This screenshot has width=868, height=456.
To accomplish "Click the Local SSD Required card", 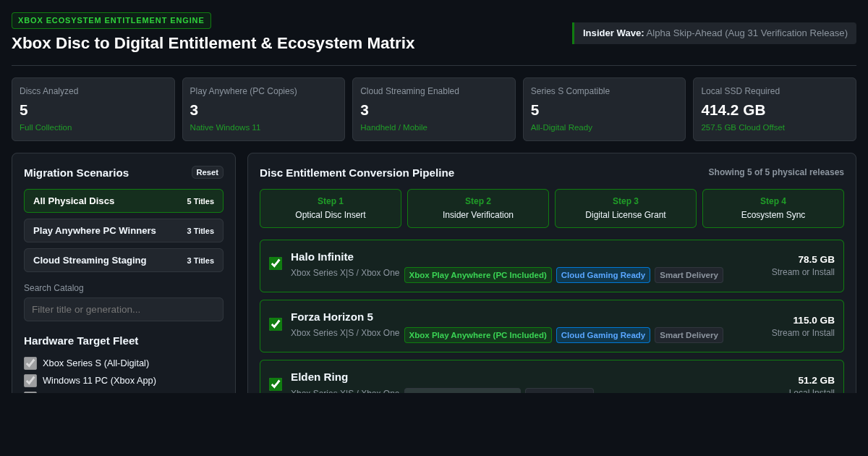I will (775, 109).
